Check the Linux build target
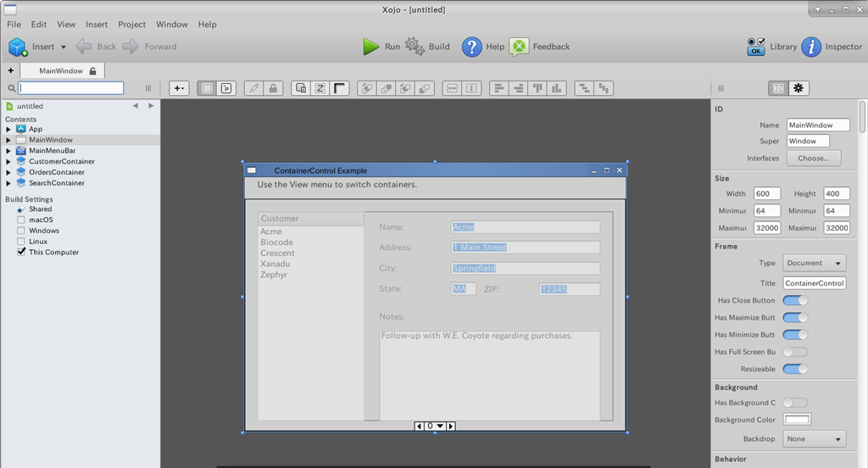 (x=21, y=242)
